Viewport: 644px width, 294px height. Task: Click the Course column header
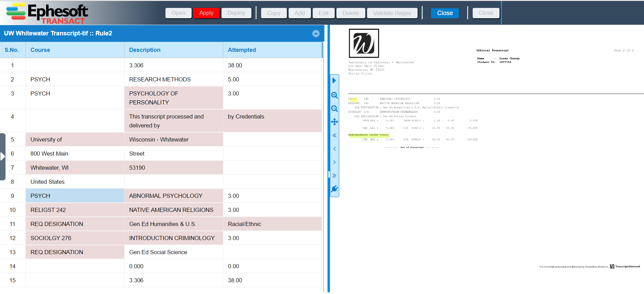pos(75,50)
